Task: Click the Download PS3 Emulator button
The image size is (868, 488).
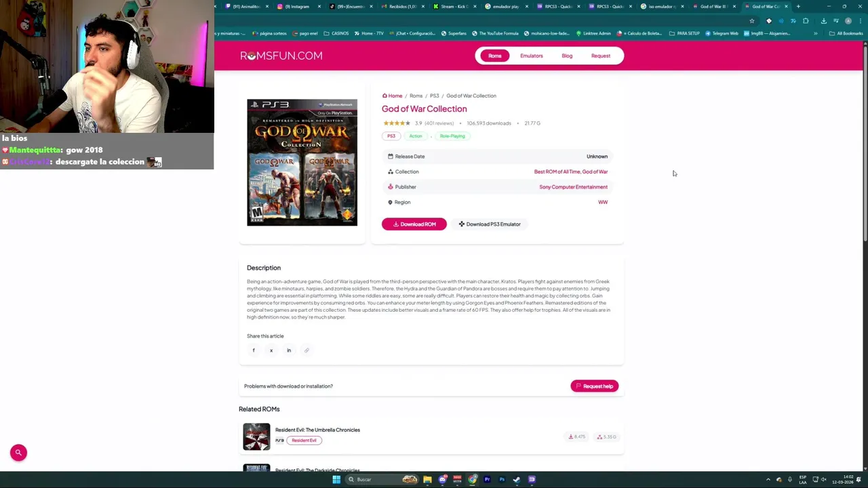Action: pos(489,224)
